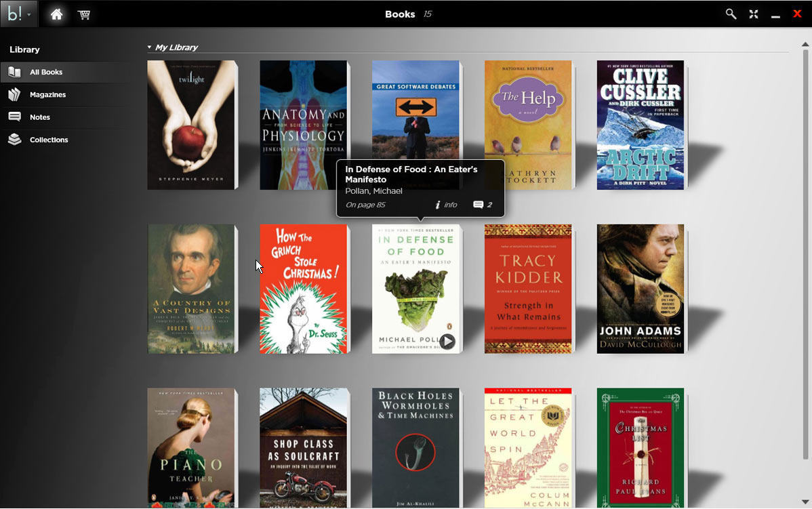Click the scrollbar down arrow
812x509 pixels.
point(805,502)
